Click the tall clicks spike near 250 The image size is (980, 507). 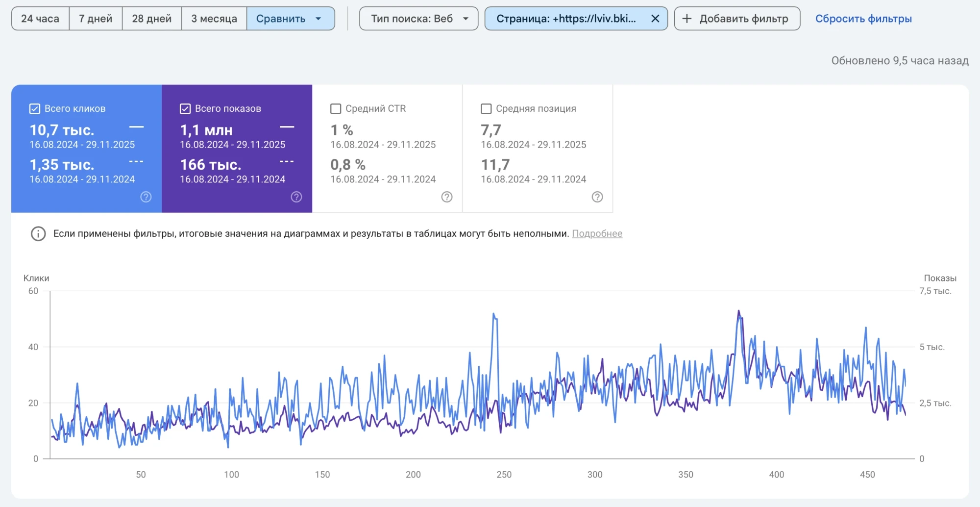(x=494, y=314)
